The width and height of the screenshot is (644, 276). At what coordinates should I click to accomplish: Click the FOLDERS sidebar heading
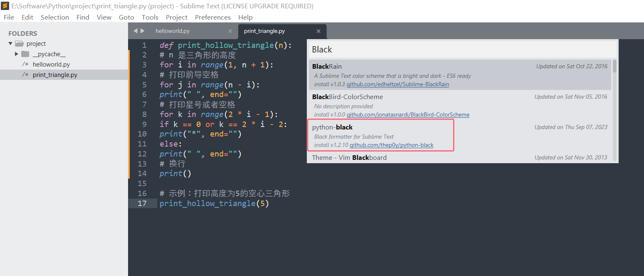(x=23, y=33)
